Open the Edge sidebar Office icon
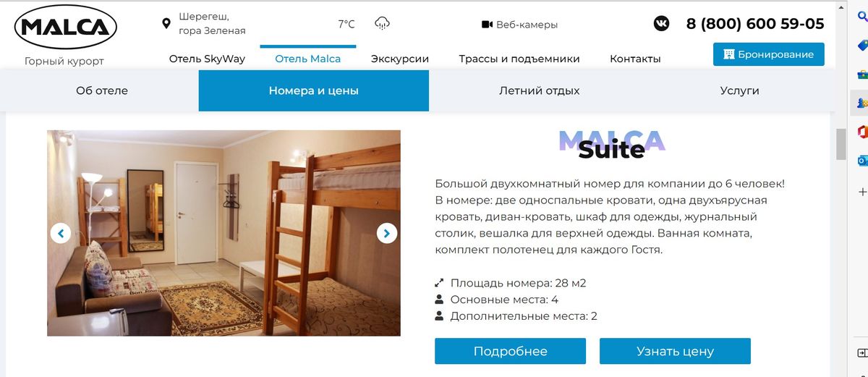The image size is (868, 377). (861, 131)
